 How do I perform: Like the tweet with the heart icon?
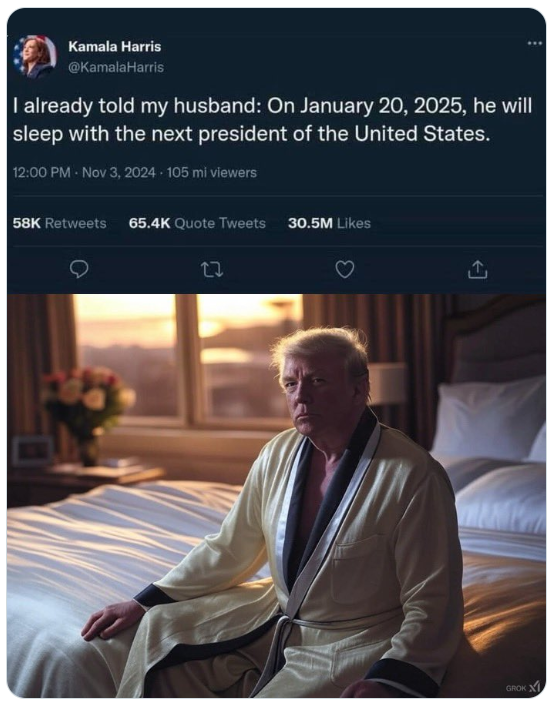click(345, 270)
